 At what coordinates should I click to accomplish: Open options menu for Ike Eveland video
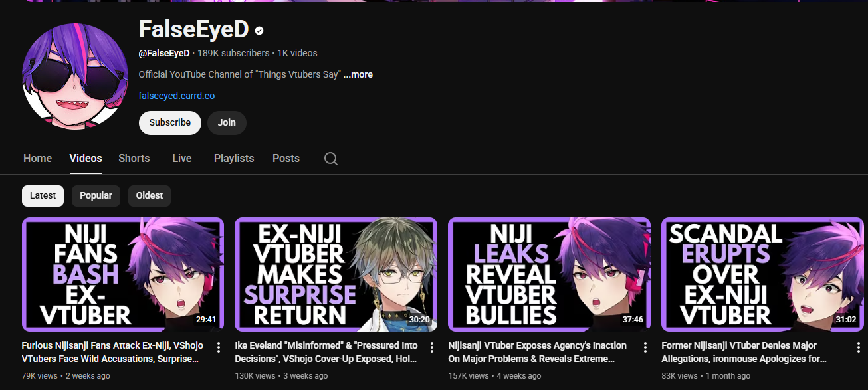click(x=432, y=347)
